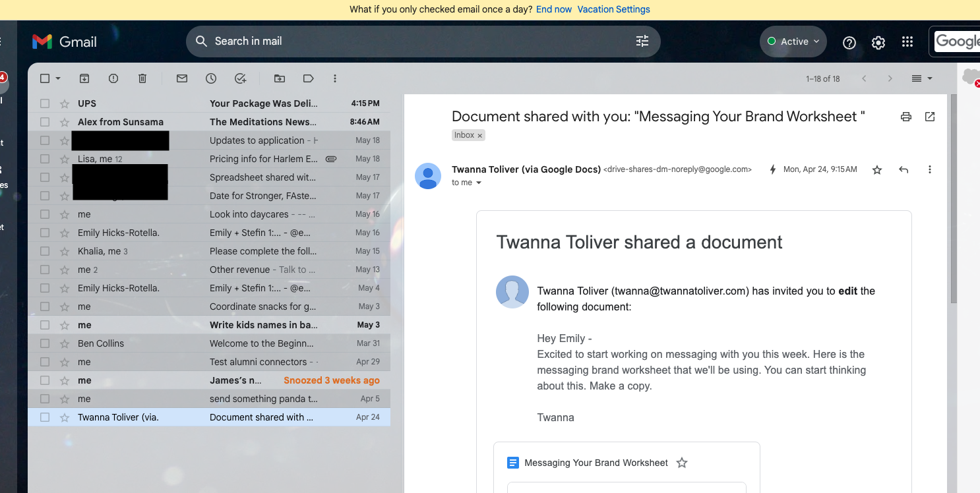Screen dimensions: 980x493
Task: Remove the Inbox label from the email
Action: pyautogui.click(x=480, y=135)
